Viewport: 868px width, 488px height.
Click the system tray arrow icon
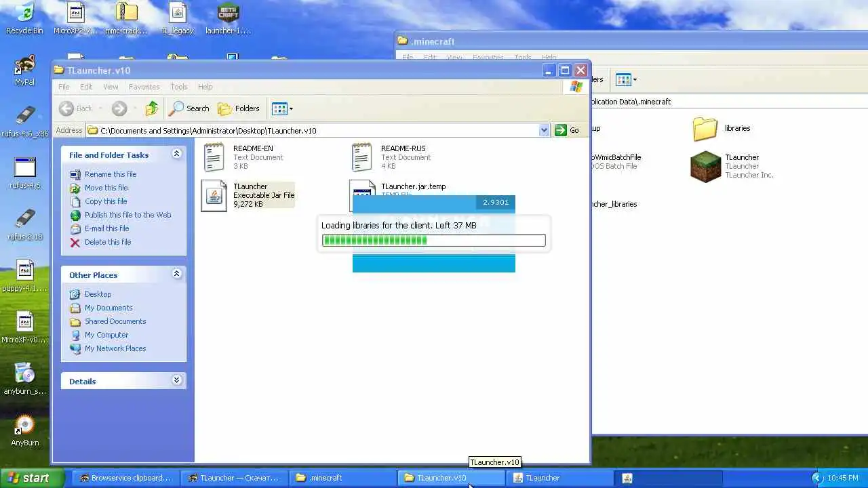[x=816, y=478]
